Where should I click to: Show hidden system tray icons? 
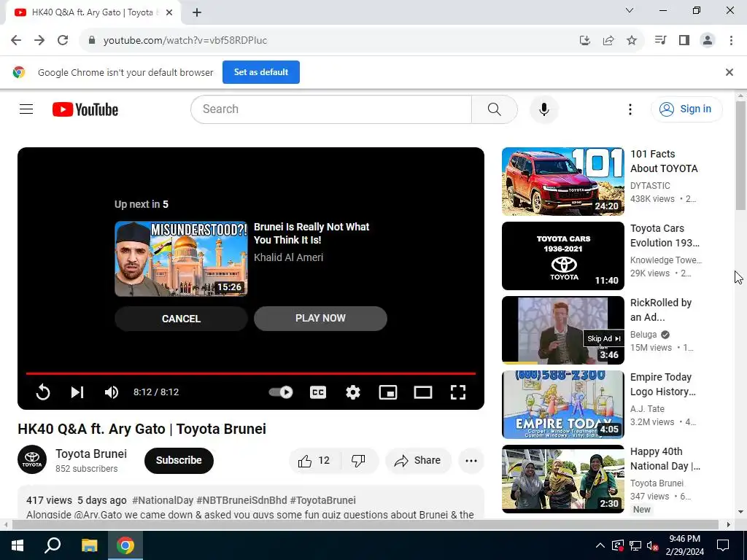[600, 545]
